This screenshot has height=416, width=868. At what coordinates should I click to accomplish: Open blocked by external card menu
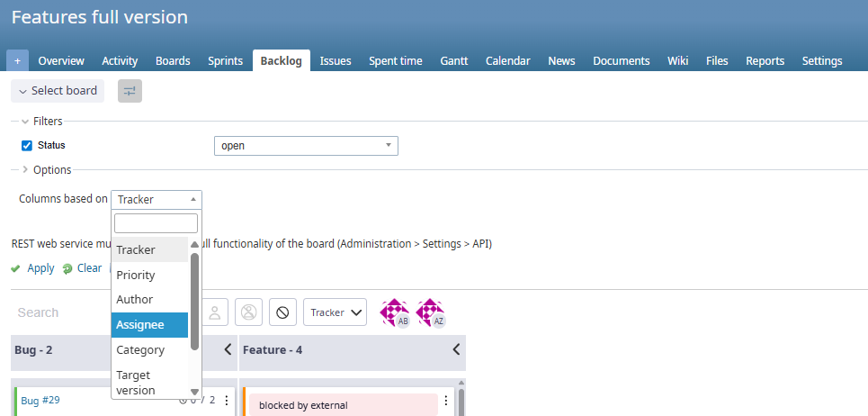click(x=446, y=400)
